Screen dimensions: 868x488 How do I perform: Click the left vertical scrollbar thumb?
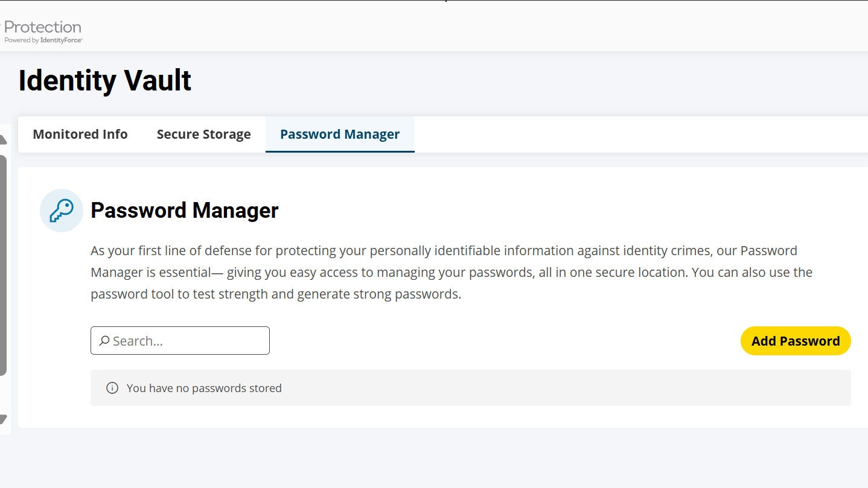click(x=3, y=265)
